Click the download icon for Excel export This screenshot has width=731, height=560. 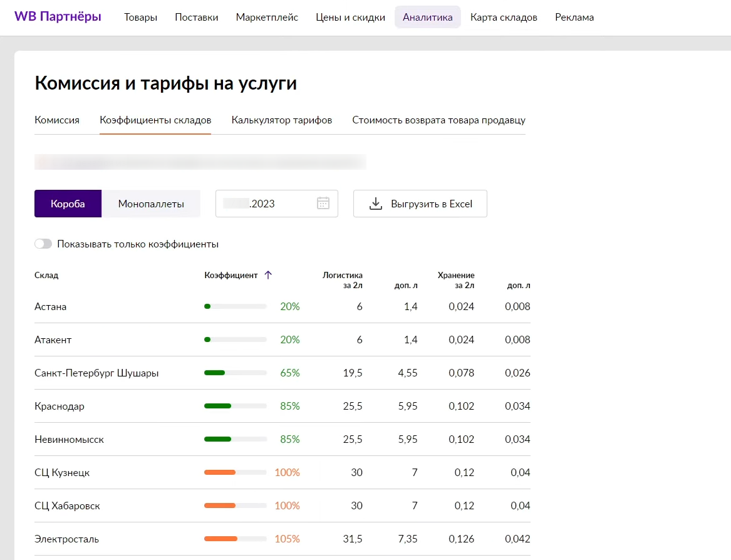coord(376,204)
